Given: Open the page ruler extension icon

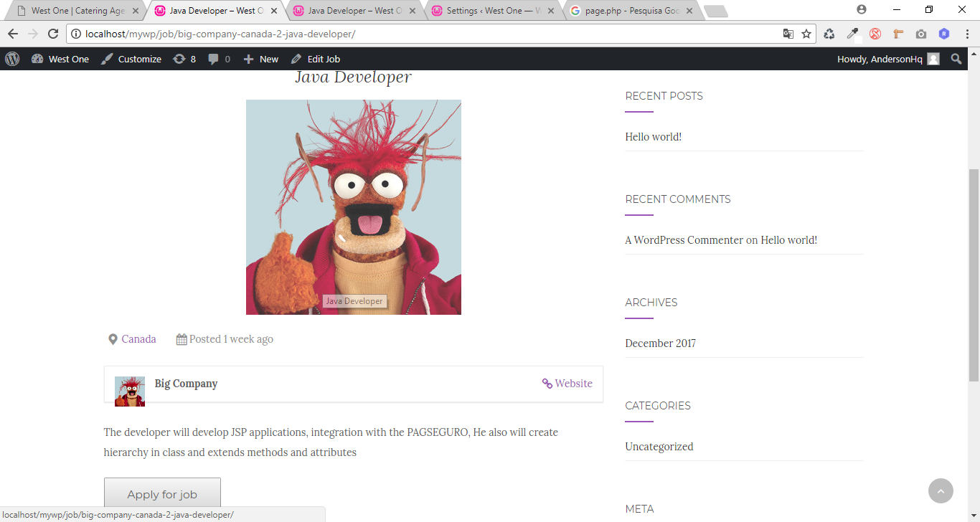Looking at the screenshot, I should (898, 34).
